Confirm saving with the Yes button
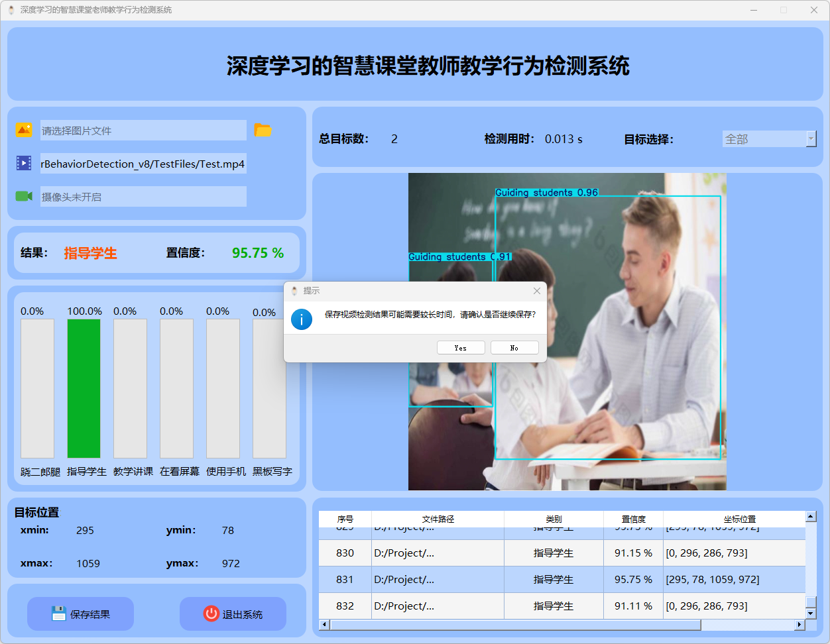830x644 pixels. pos(461,348)
